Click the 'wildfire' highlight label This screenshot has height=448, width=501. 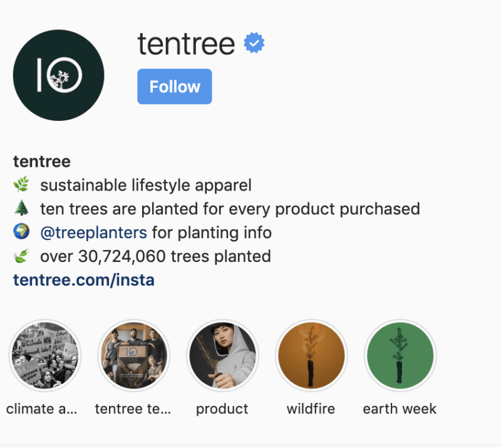click(311, 409)
